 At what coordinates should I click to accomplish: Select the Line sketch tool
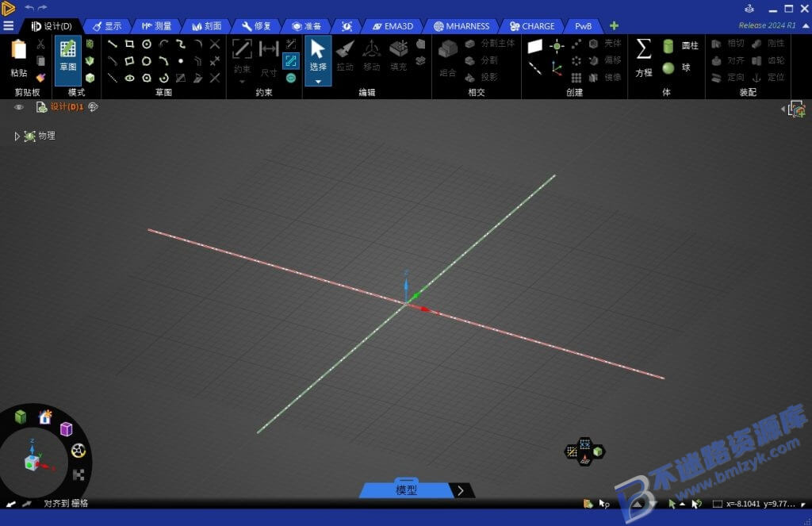coord(113,44)
